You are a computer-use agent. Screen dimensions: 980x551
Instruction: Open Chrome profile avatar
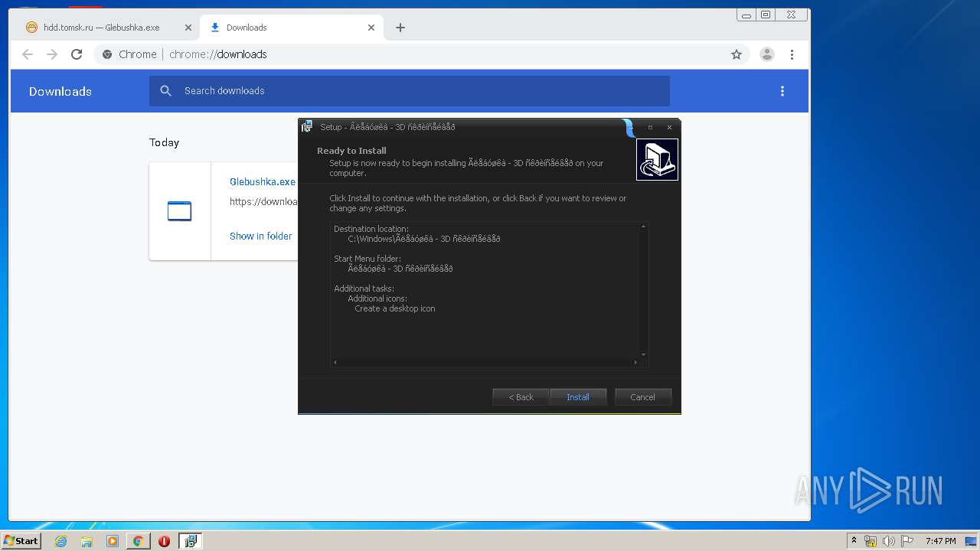click(766, 54)
